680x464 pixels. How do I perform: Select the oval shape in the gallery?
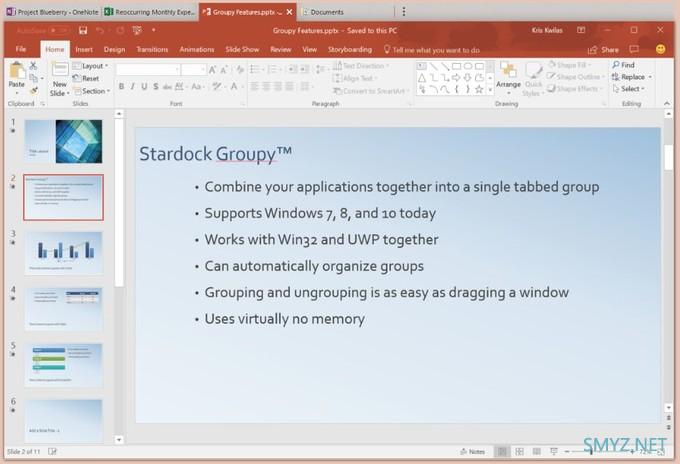point(468,66)
